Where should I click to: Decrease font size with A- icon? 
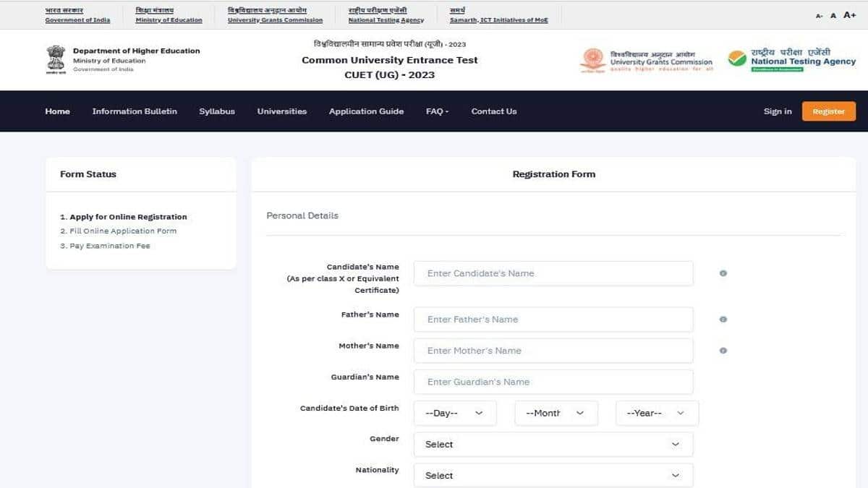click(819, 16)
